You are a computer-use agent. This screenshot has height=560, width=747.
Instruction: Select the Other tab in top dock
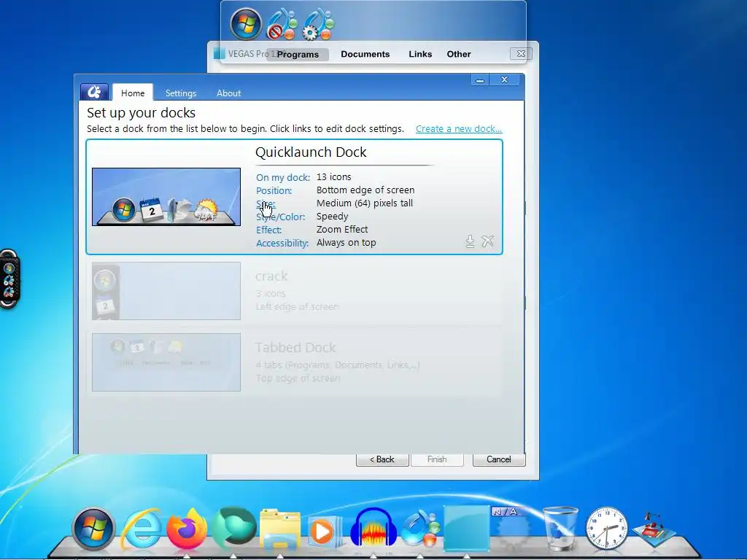459,54
